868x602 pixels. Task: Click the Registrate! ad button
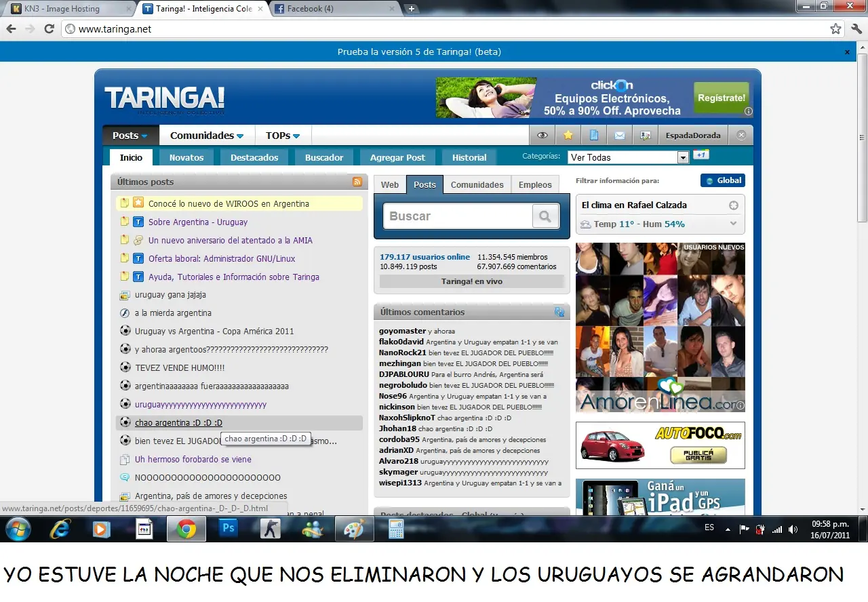click(722, 98)
